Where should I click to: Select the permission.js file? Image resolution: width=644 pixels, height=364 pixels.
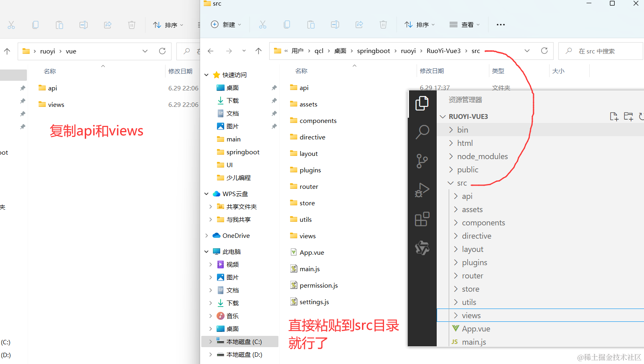point(318,286)
